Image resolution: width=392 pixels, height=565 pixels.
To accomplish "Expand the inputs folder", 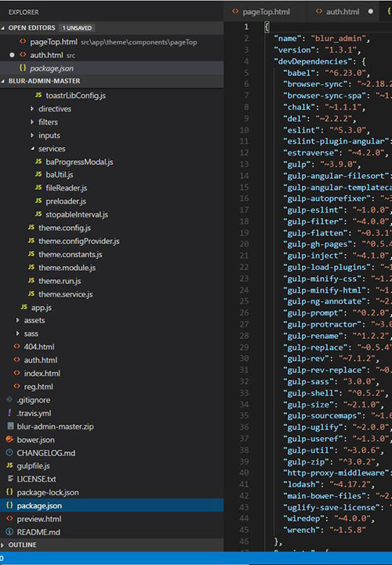I will click(32, 135).
